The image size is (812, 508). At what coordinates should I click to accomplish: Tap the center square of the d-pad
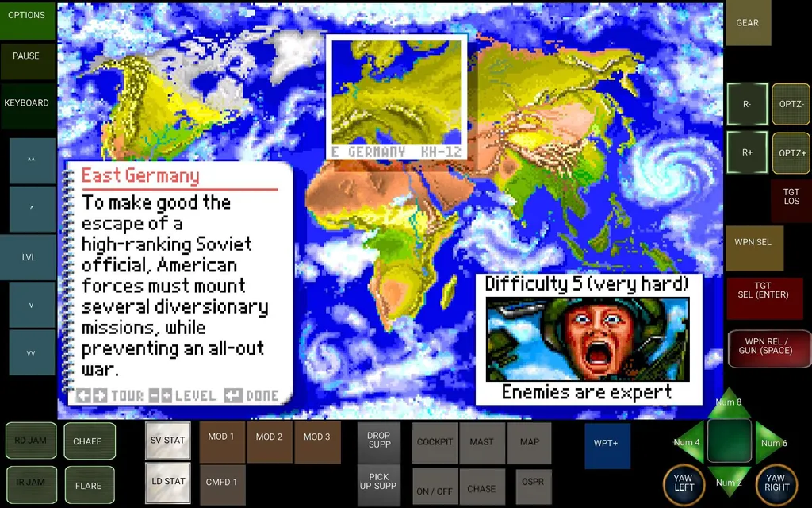[730, 441]
